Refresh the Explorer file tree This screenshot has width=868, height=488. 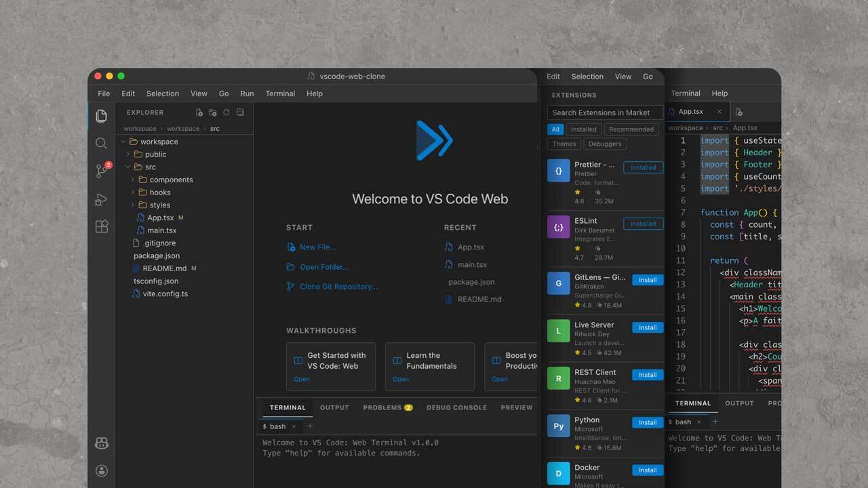coord(226,113)
